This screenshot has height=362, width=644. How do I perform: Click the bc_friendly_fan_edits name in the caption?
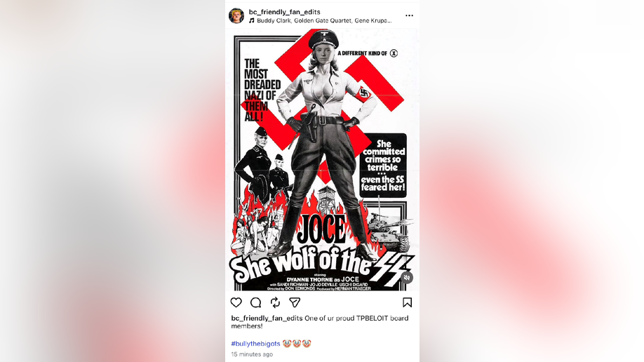coord(267,318)
